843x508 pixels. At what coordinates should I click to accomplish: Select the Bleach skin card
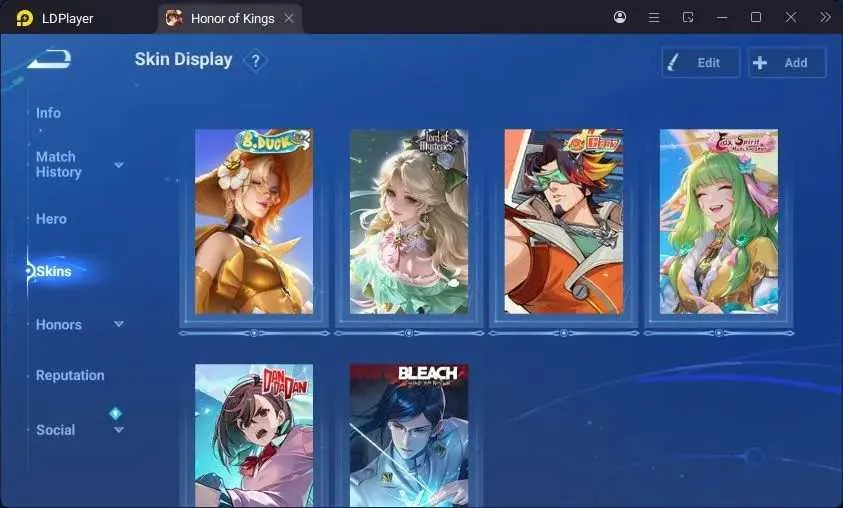pyautogui.click(x=409, y=435)
